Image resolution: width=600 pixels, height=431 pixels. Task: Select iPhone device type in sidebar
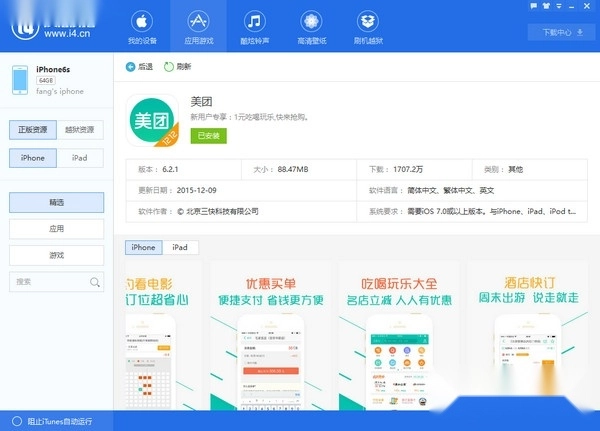pyautogui.click(x=33, y=158)
